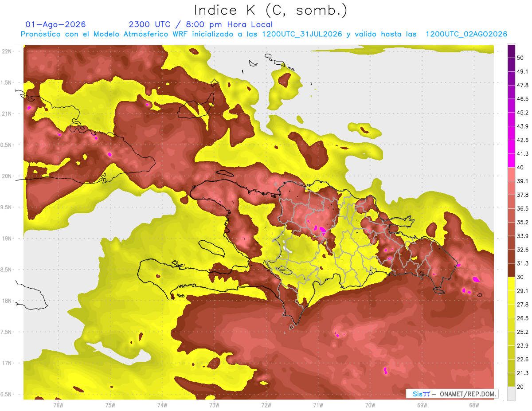This screenshot has width=532, height=411.
Task: Click the colorbar value '25.2'
Action: (x=523, y=332)
